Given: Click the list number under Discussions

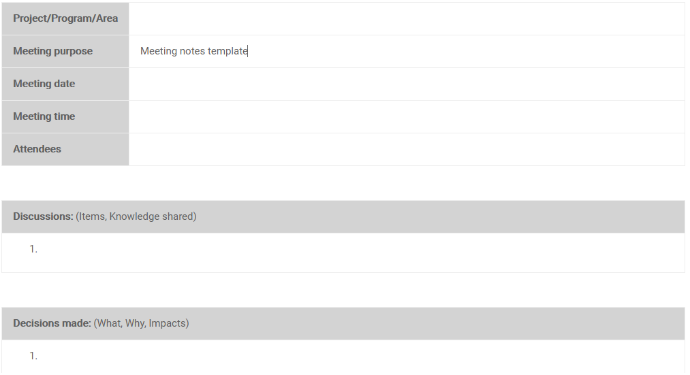Looking at the screenshot, I should (33, 249).
